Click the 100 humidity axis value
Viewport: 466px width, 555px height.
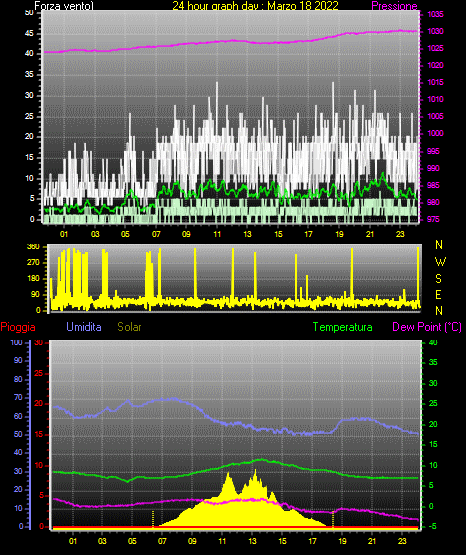[16, 343]
